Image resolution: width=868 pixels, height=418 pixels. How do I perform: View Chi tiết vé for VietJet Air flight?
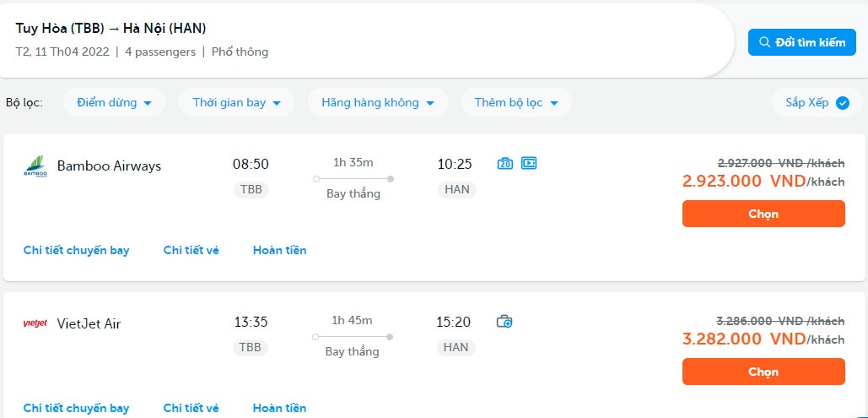coord(191,408)
